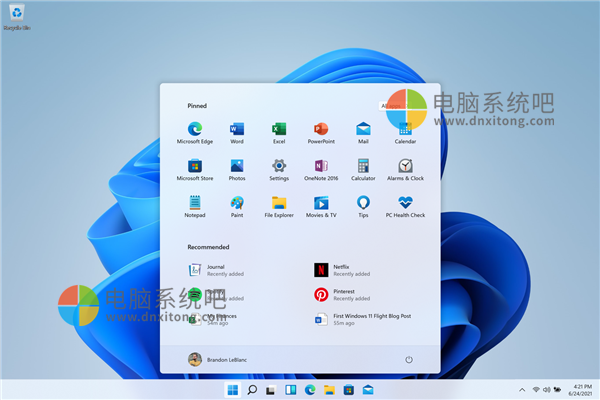The height and width of the screenshot is (400, 600).
Task: Launch PC Health Check
Action: coord(405,206)
